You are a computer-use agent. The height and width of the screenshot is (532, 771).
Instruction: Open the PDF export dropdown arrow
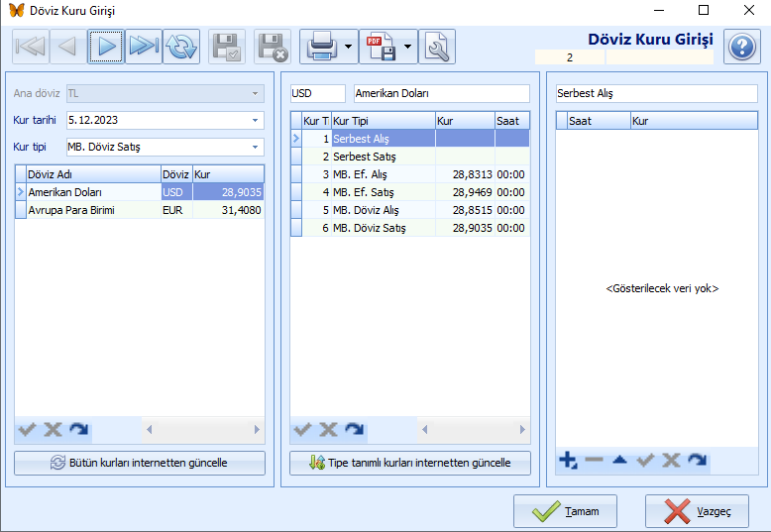[x=408, y=47]
